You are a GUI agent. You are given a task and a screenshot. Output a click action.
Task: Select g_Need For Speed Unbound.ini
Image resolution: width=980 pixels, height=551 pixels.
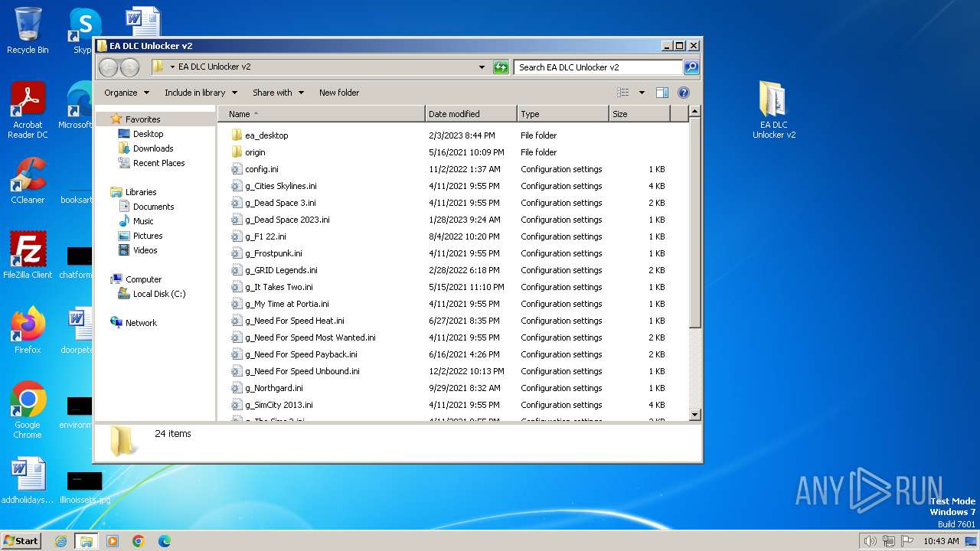click(x=302, y=371)
